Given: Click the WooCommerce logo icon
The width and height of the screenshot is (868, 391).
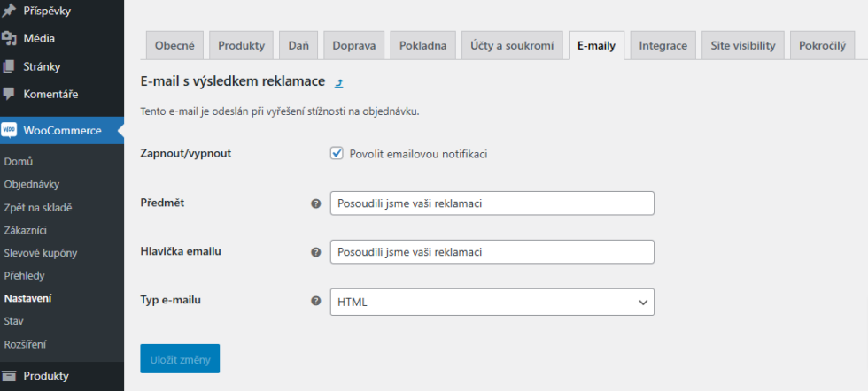Looking at the screenshot, I should coord(9,131).
